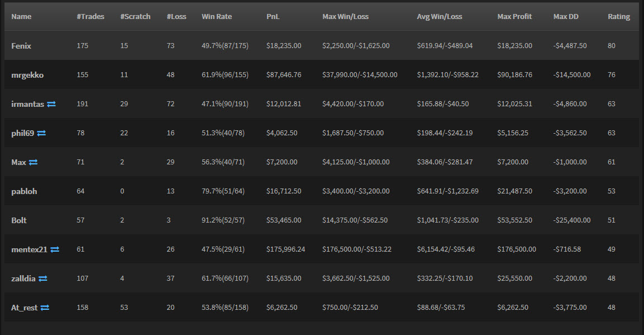
Task: Click mentex21 PnL value $175,996.24
Action: [285, 249]
